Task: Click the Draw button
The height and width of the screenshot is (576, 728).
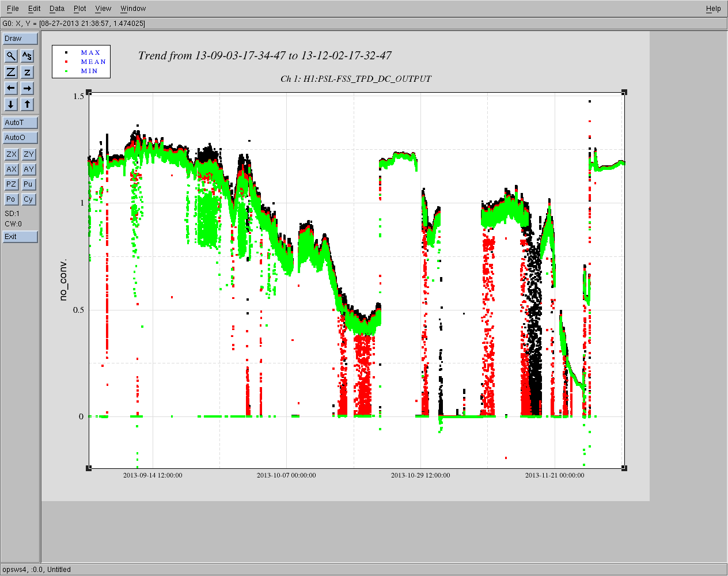Action: (20, 39)
